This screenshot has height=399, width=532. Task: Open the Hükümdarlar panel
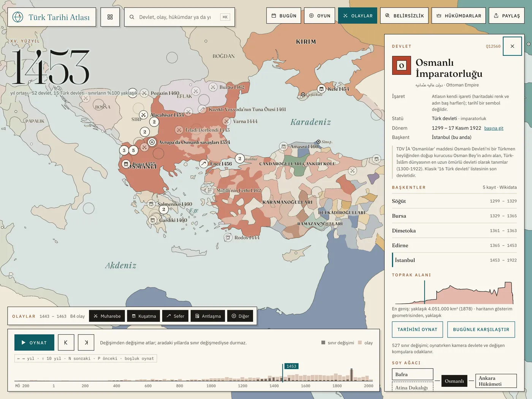(x=459, y=16)
